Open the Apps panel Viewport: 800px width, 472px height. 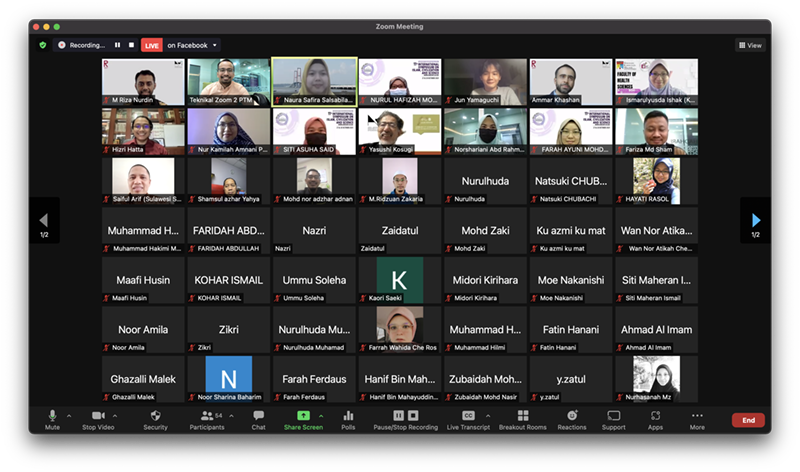tap(655, 416)
